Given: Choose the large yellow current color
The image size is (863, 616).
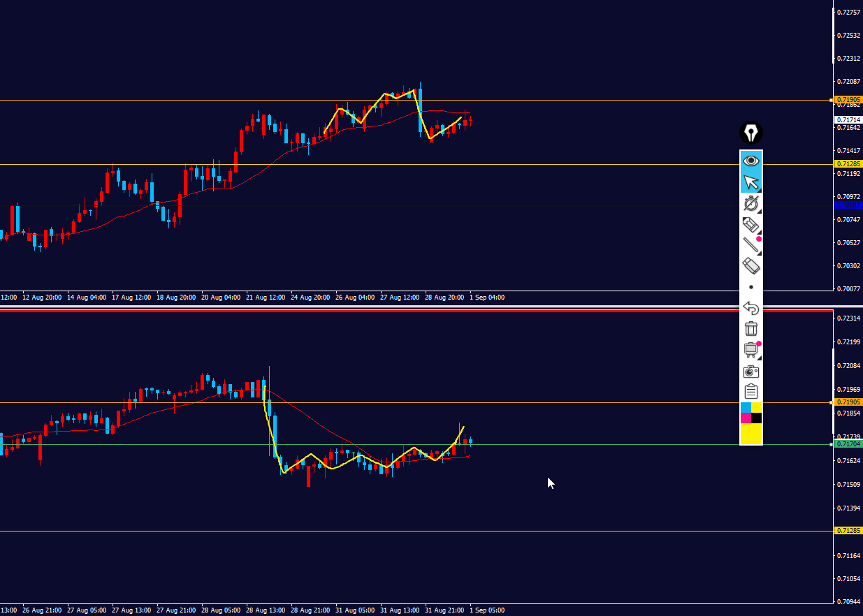Looking at the screenshot, I should pos(751,434).
